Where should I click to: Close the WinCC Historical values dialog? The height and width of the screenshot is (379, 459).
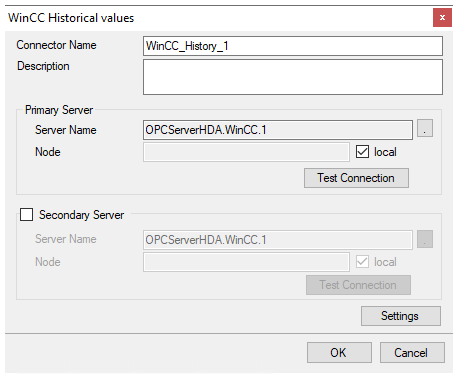(x=442, y=18)
